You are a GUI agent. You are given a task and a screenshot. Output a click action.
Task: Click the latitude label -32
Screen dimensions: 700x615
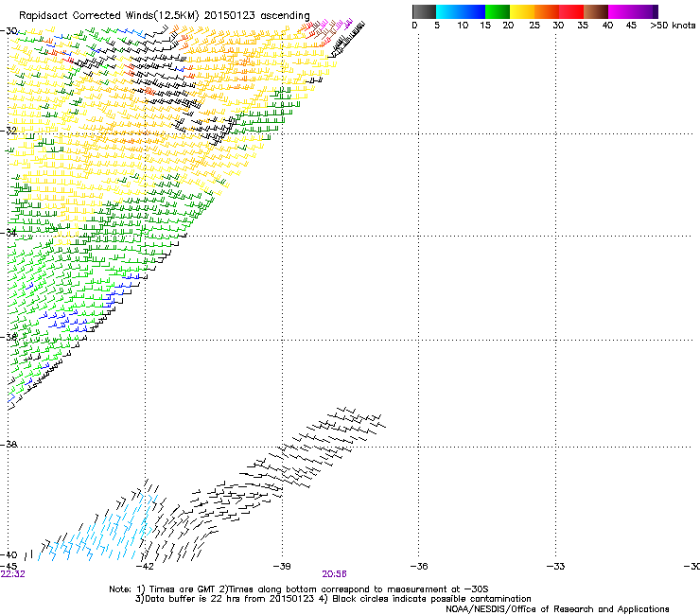[9, 131]
